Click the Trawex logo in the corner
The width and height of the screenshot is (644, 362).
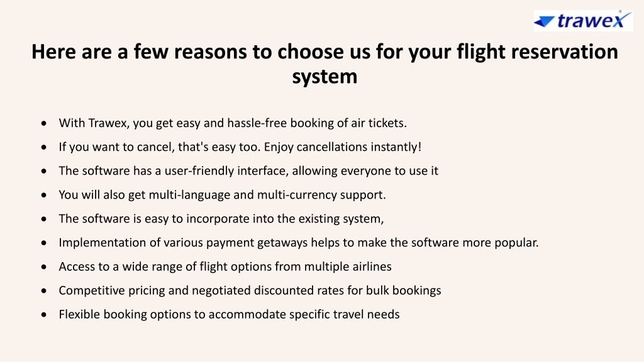point(583,21)
